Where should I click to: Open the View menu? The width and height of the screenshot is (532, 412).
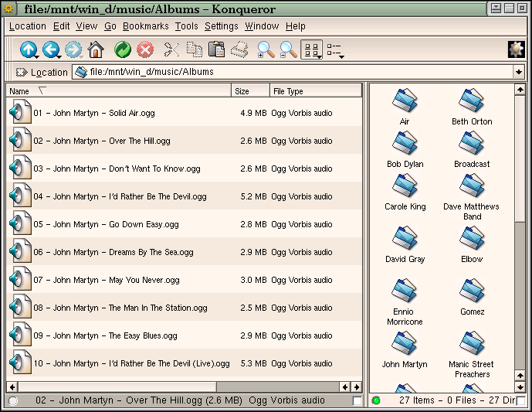coord(86,26)
